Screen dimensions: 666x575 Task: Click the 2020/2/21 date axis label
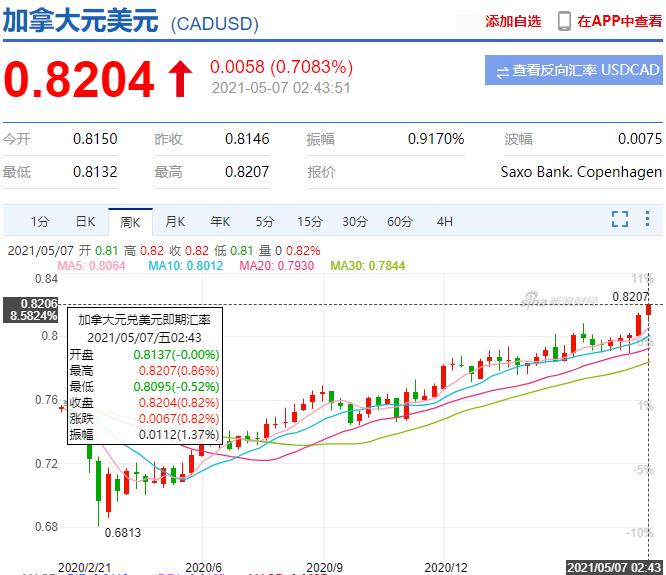click(x=85, y=568)
